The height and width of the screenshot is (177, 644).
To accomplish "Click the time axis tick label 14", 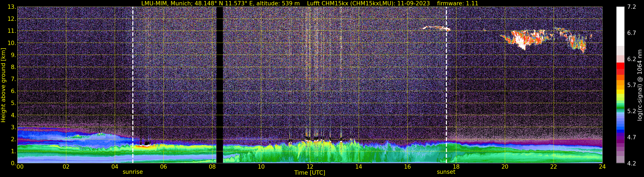I will 358,167.
